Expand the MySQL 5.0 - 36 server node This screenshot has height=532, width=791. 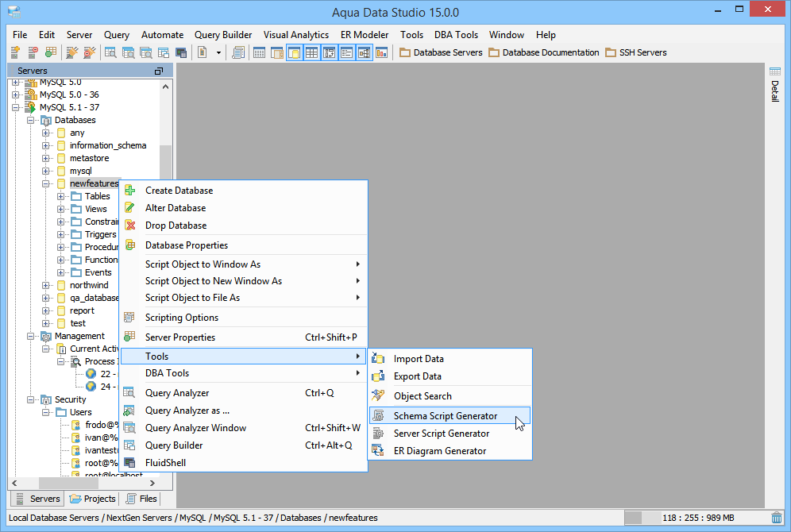16,94
